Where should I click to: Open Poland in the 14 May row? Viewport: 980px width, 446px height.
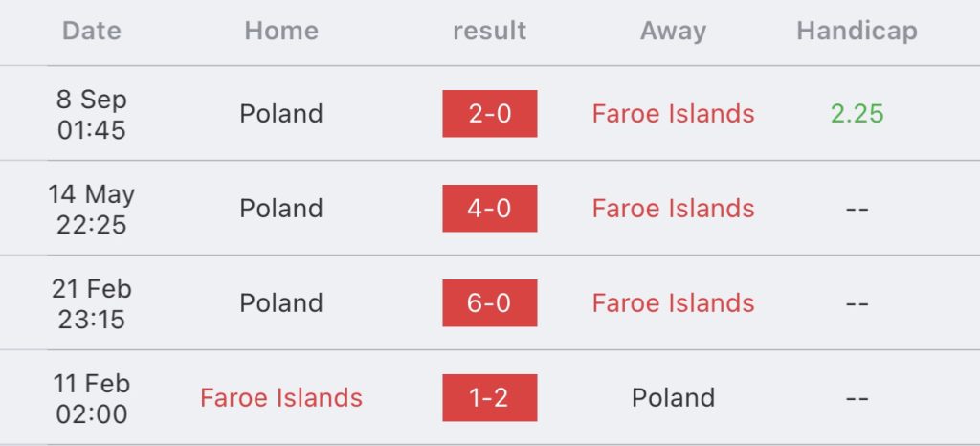tap(281, 208)
